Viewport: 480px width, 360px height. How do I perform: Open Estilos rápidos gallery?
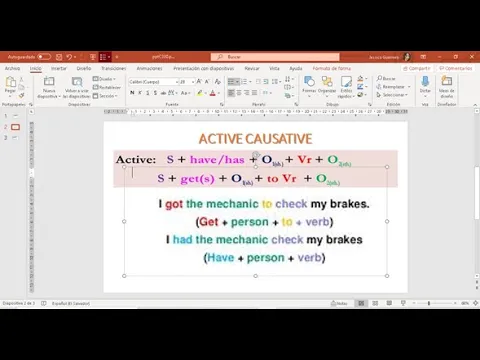pos(346,87)
